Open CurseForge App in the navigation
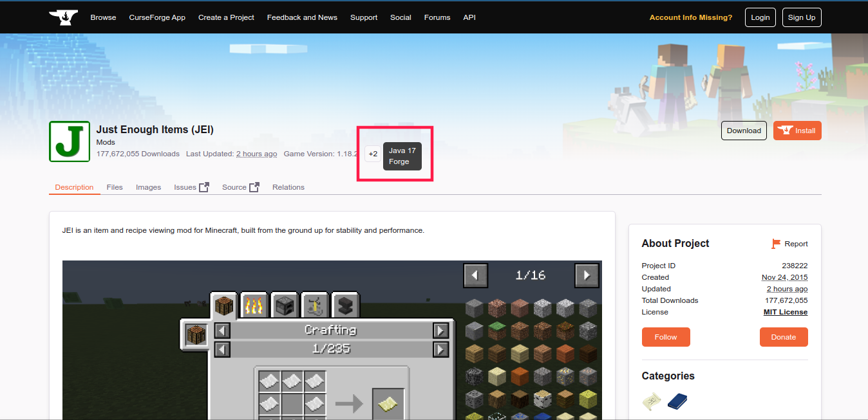The width and height of the screenshot is (868, 420). click(157, 17)
